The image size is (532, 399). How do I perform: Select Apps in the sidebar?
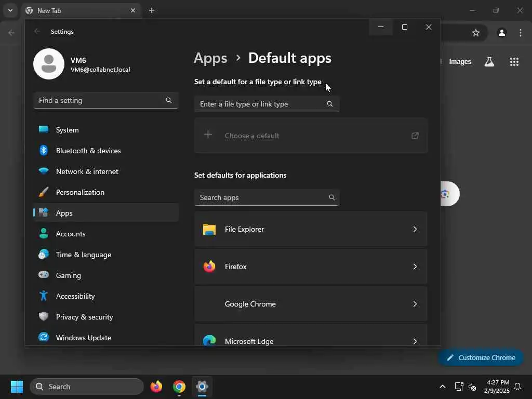coord(106,212)
